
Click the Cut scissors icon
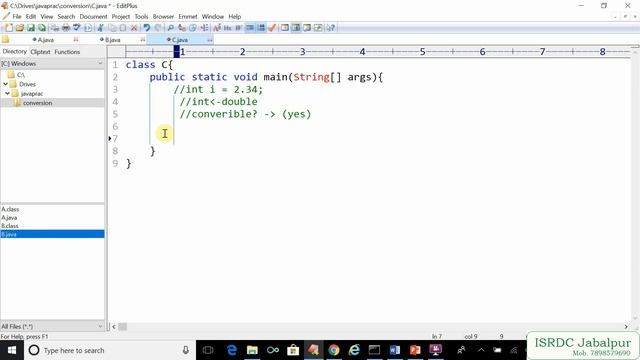pos(100,28)
